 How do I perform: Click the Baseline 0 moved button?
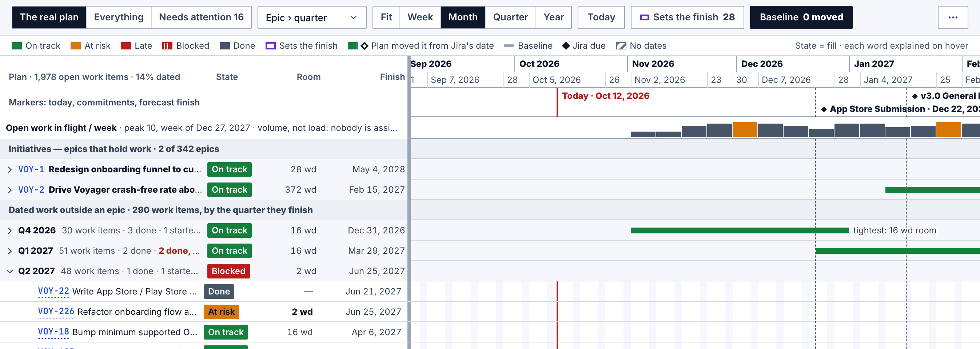(801, 17)
